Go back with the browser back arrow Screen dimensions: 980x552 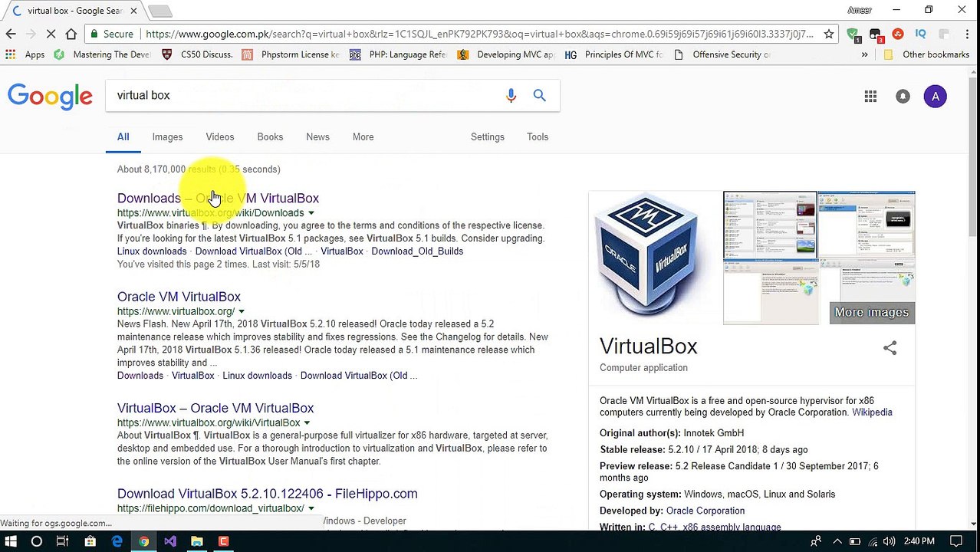[11, 34]
